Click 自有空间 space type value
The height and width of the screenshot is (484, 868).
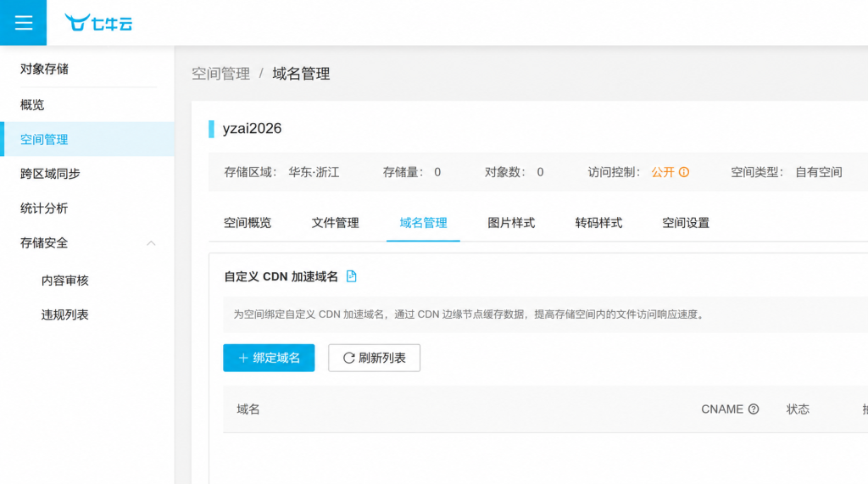pyautogui.click(x=819, y=172)
